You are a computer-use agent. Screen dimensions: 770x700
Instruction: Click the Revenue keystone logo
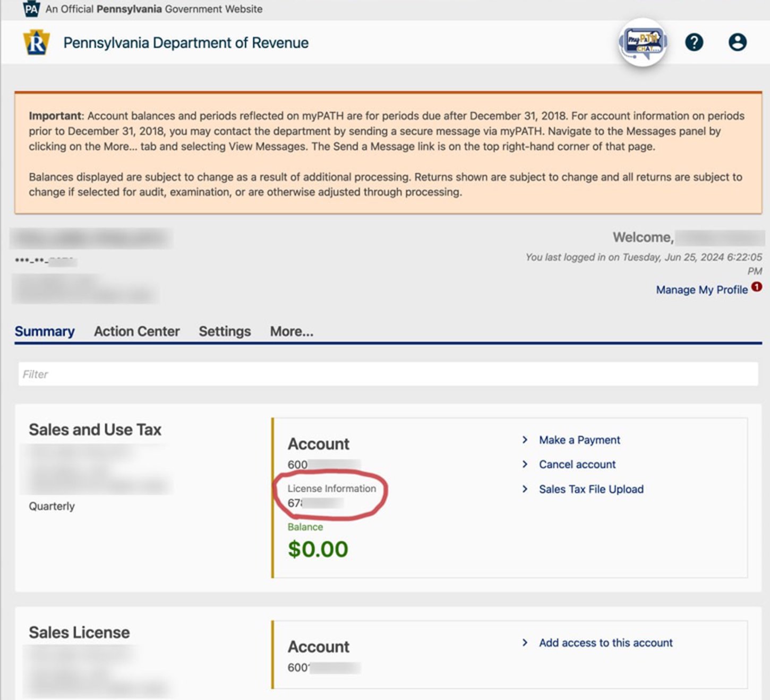(36, 43)
